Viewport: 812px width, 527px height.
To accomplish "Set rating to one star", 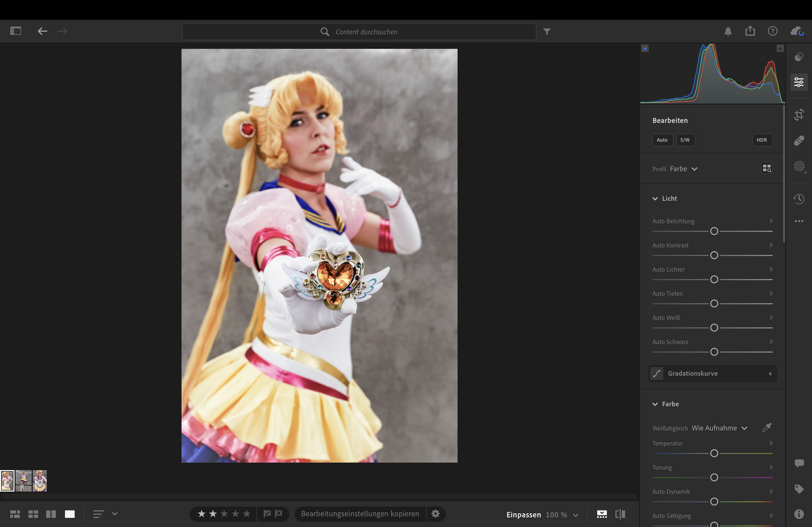I will click(202, 514).
